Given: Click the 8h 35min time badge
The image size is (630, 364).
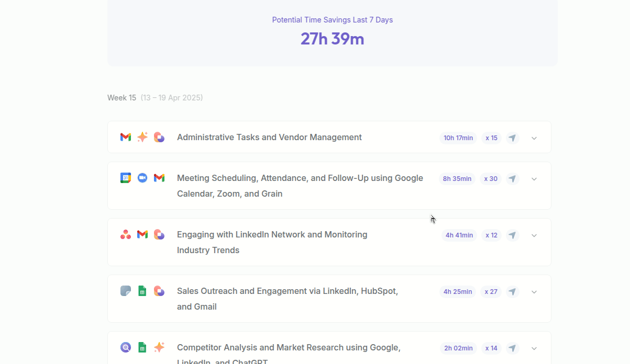Looking at the screenshot, I should (x=457, y=179).
